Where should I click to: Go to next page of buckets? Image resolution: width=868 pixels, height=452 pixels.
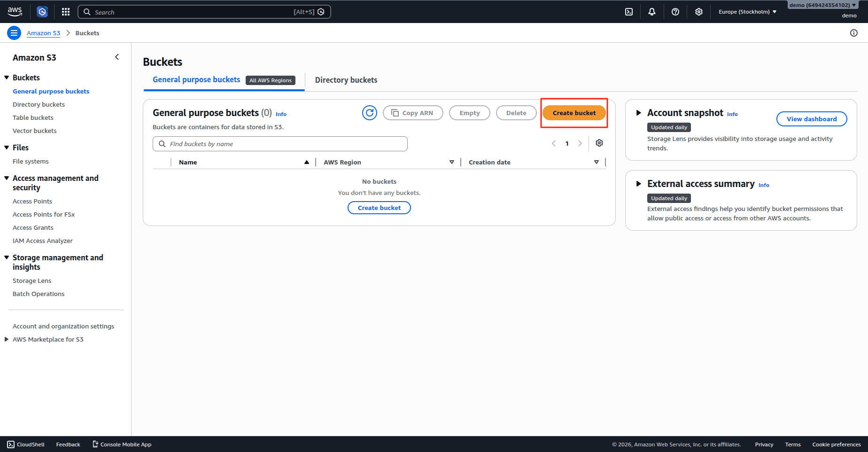[580, 143]
